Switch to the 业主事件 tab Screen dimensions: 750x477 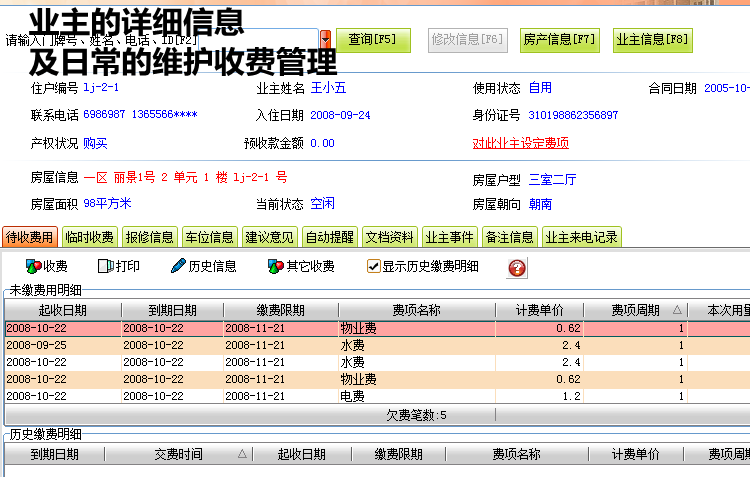[450, 237]
